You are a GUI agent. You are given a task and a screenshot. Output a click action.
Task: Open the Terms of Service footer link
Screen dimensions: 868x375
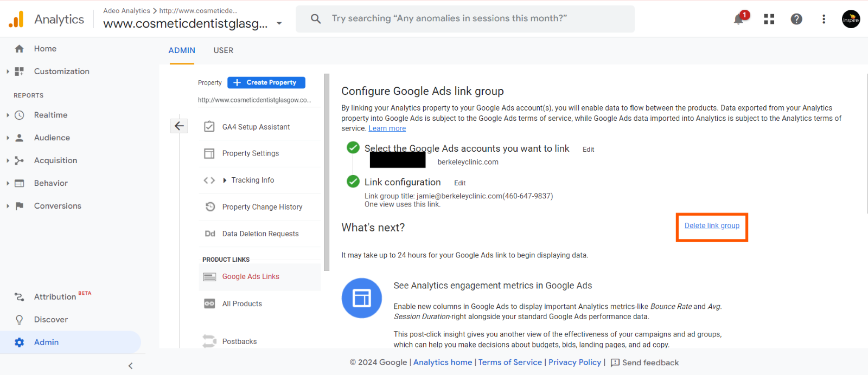pyautogui.click(x=510, y=362)
